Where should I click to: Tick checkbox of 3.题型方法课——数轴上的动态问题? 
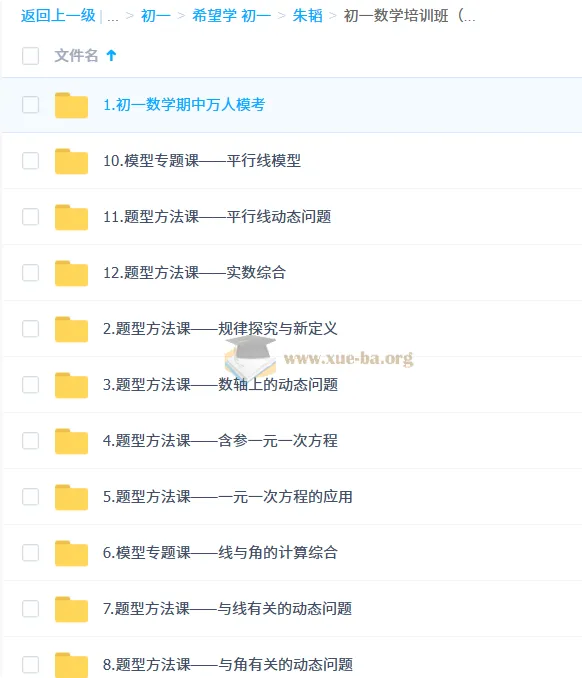coord(30,384)
